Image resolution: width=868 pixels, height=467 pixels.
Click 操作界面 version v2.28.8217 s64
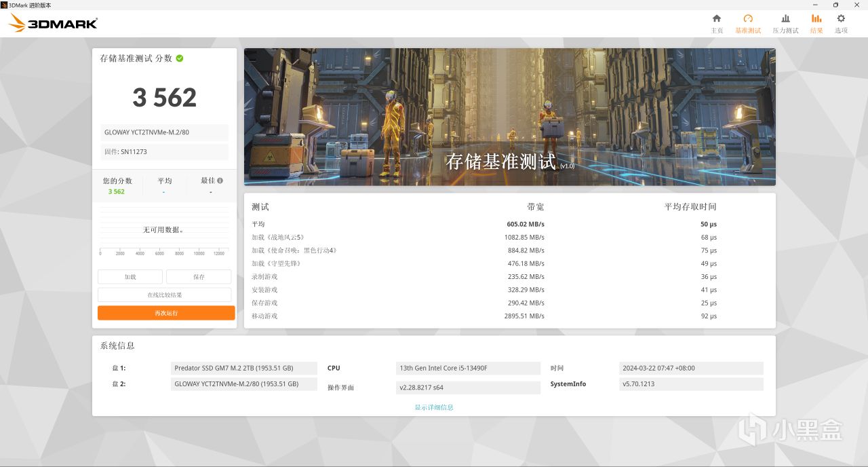click(x=468, y=388)
